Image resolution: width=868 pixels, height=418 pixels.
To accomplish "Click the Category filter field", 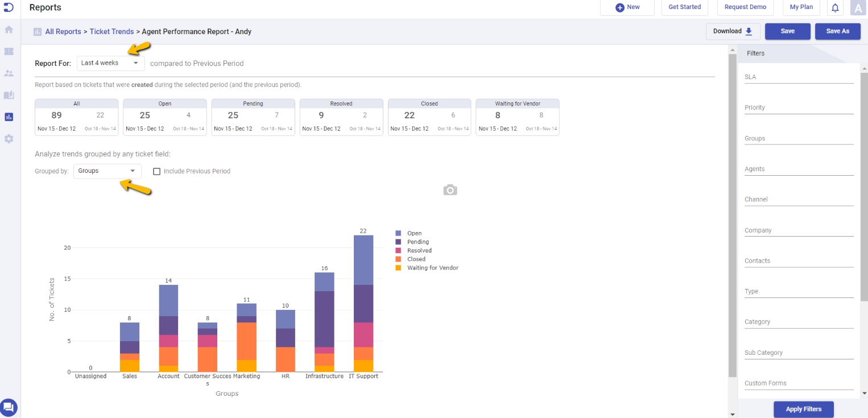I will 799,322.
